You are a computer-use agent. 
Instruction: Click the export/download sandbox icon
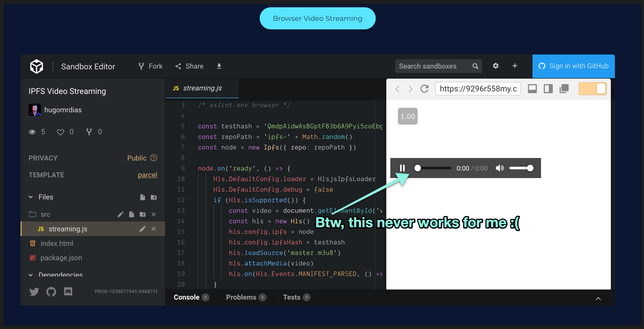219,66
